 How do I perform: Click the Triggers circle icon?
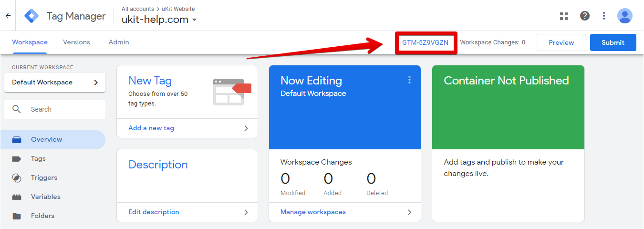[x=17, y=178]
